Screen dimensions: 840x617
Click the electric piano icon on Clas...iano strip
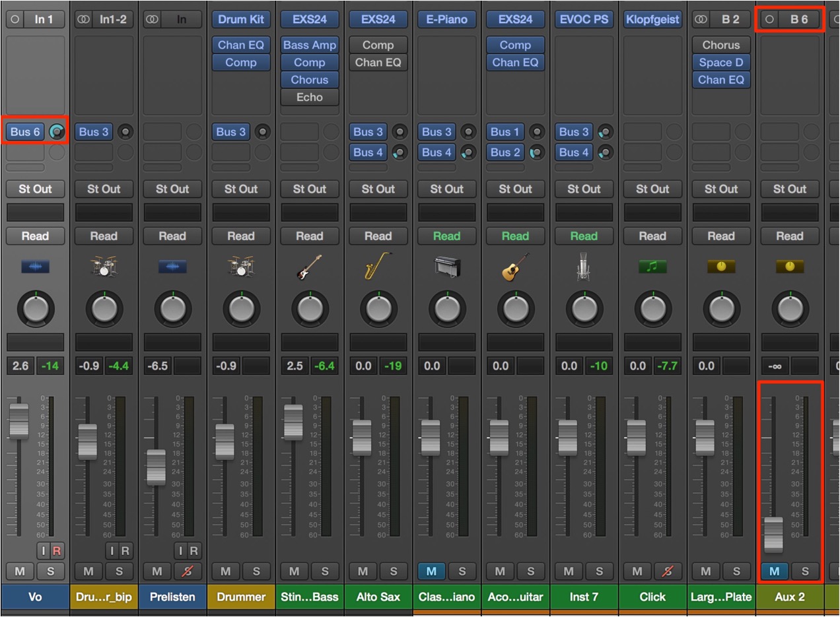pos(447,267)
